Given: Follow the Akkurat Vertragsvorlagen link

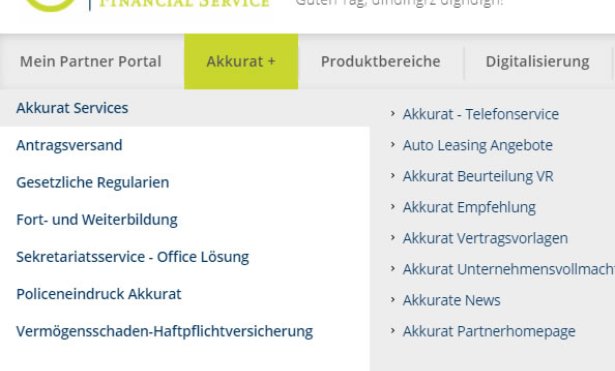Looking at the screenshot, I should (x=485, y=238).
